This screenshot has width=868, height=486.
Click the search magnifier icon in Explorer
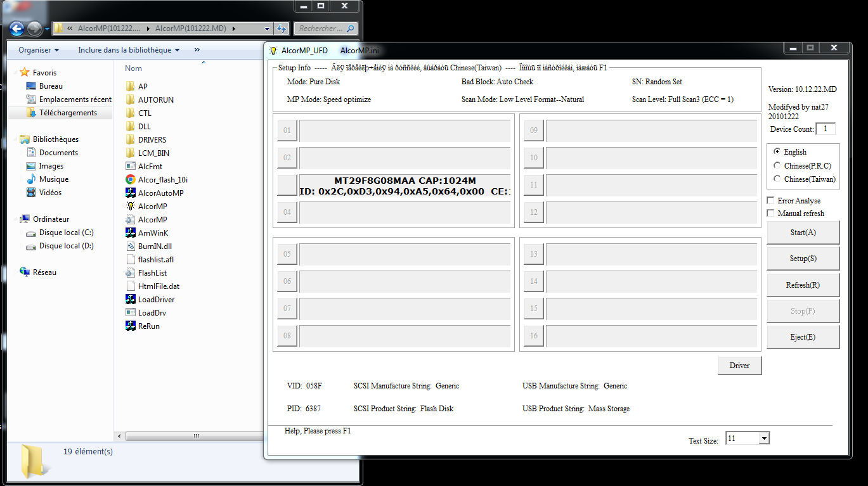click(x=351, y=29)
